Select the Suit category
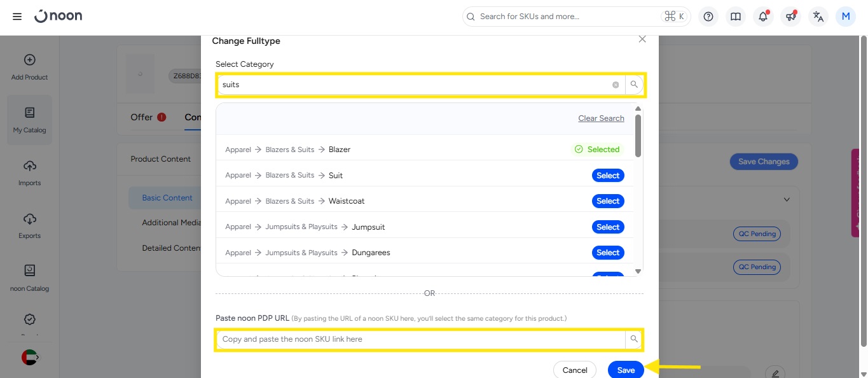This screenshot has height=378, width=868. point(607,176)
